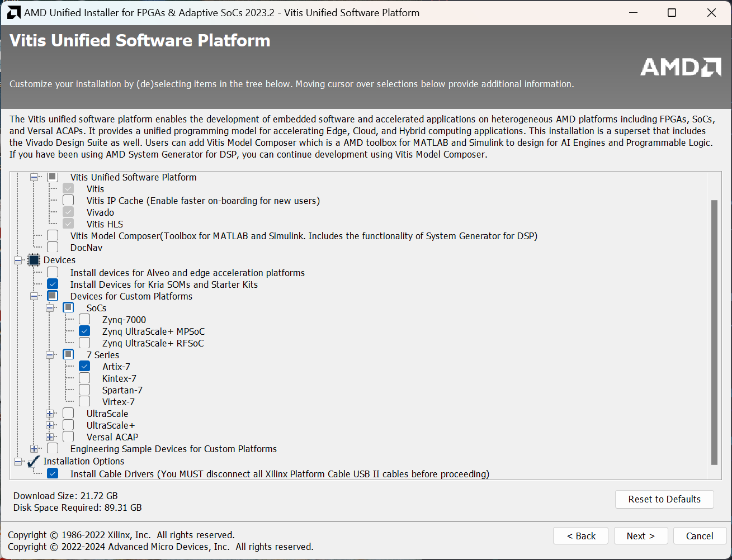The width and height of the screenshot is (732, 560).
Task: Expand Engineering Sample Devices node
Action: [34, 449]
